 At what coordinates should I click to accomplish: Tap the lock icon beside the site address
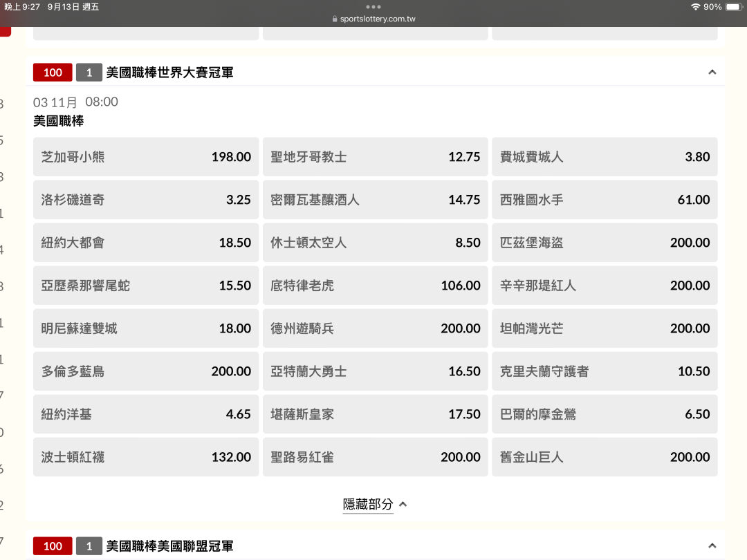point(335,19)
